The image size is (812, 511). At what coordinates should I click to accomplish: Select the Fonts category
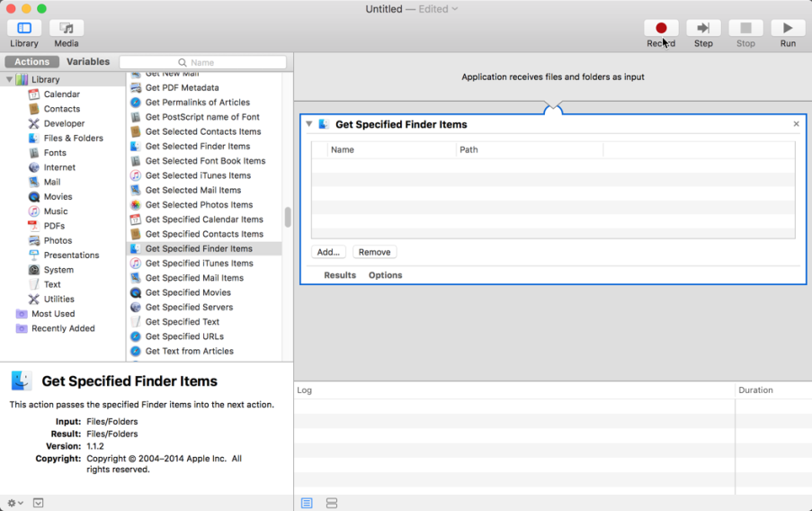point(55,153)
